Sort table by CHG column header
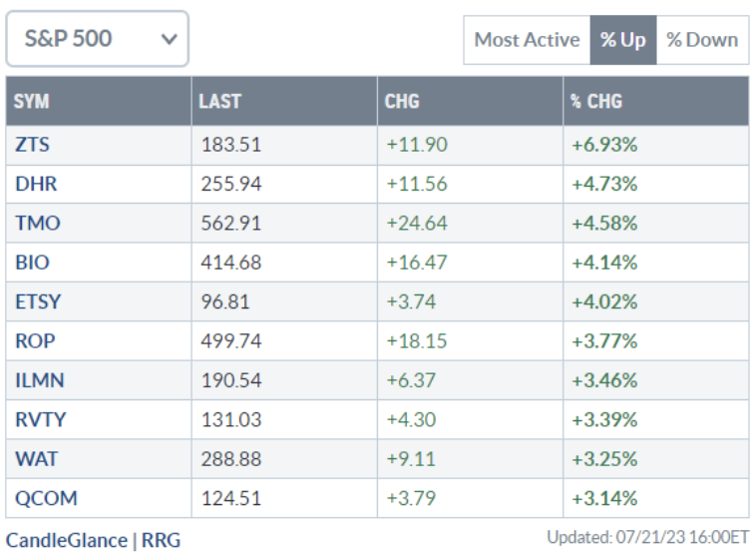This screenshot has height=559, width=756. click(x=402, y=101)
